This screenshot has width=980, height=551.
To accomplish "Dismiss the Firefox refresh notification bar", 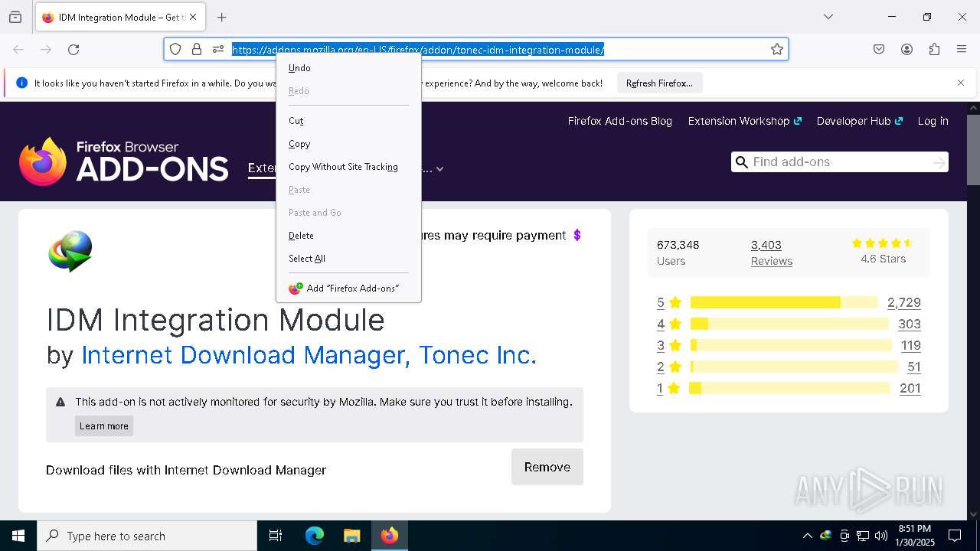I will [x=961, y=83].
